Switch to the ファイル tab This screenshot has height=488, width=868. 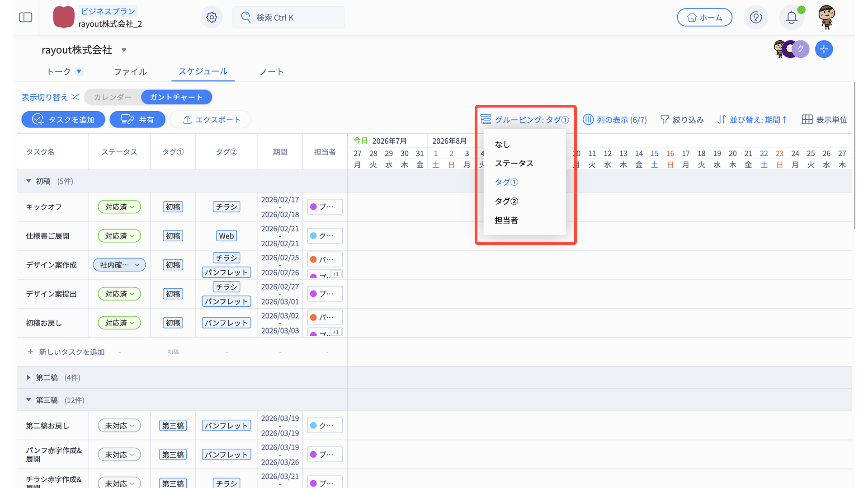(130, 72)
